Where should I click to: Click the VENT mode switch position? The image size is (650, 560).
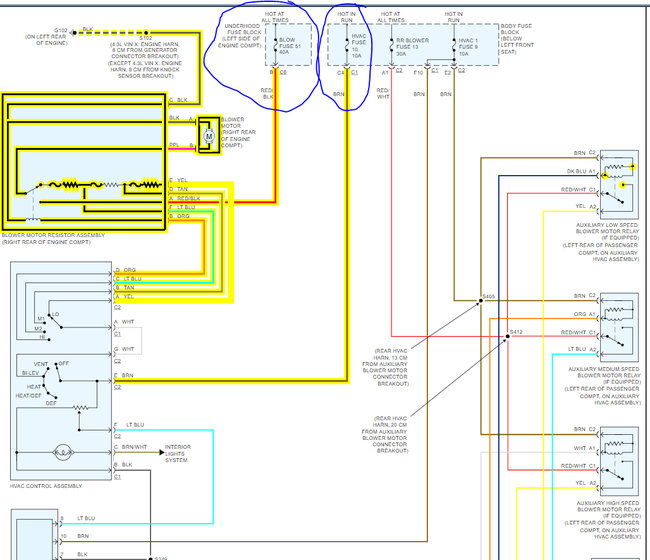tap(41, 364)
